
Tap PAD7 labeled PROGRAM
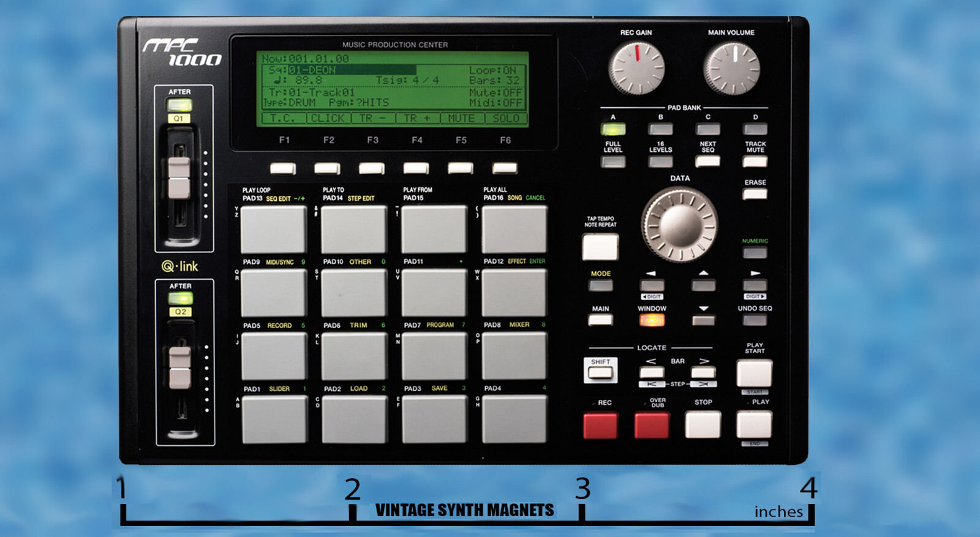point(434,356)
